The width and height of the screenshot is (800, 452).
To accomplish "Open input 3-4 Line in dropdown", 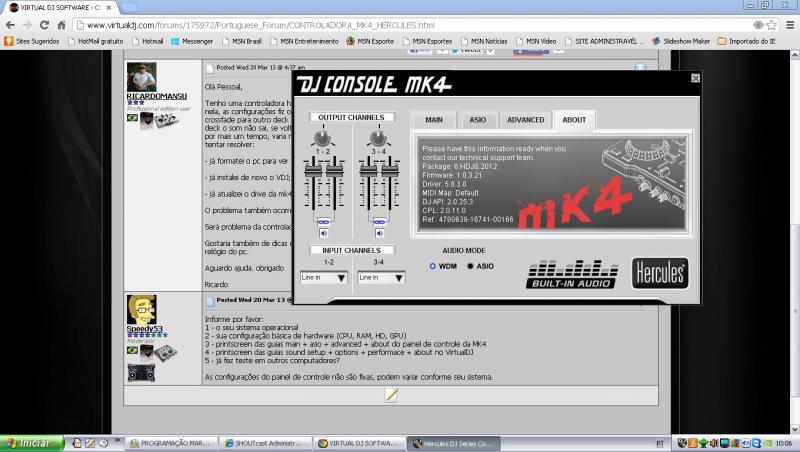I will point(381,278).
